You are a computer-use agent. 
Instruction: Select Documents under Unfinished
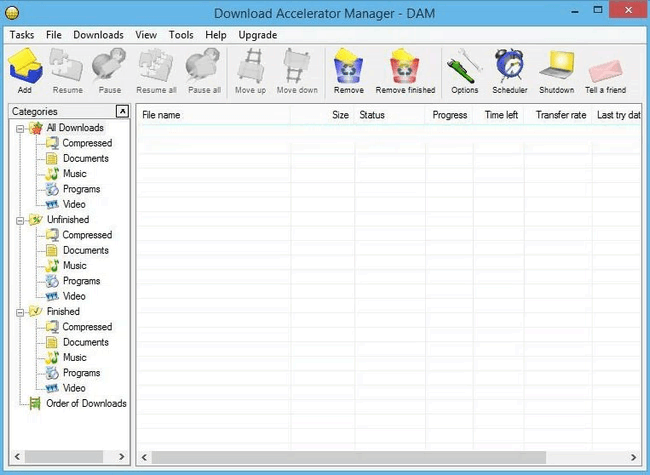tap(77, 250)
